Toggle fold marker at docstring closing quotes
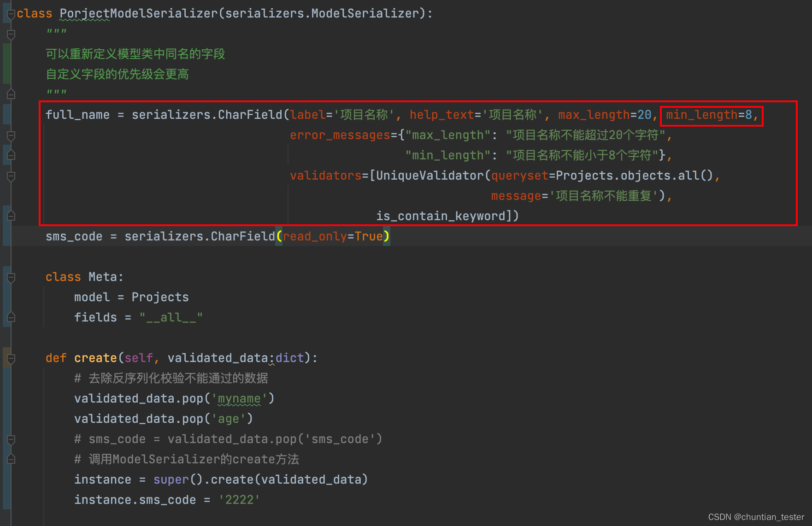This screenshot has width=812, height=526. (11, 94)
